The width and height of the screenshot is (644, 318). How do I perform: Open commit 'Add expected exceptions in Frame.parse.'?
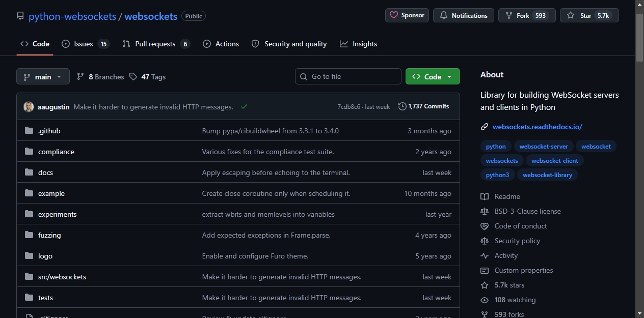click(x=266, y=235)
